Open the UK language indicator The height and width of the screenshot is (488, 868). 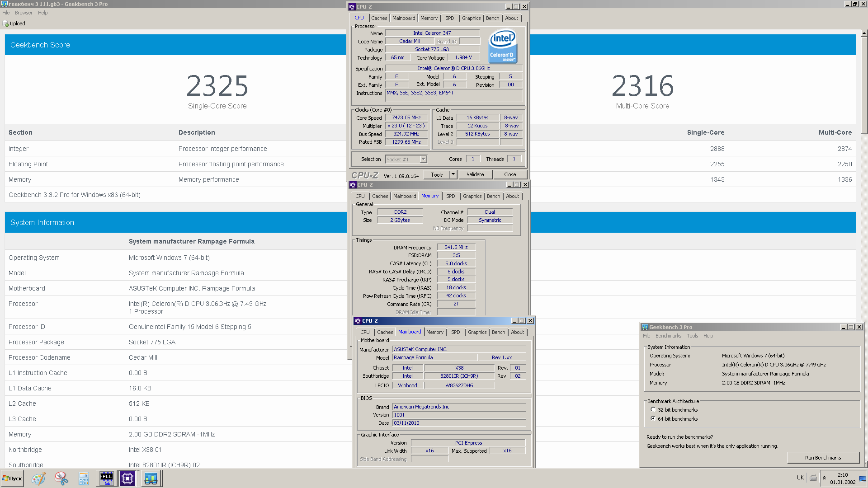(x=800, y=478)
